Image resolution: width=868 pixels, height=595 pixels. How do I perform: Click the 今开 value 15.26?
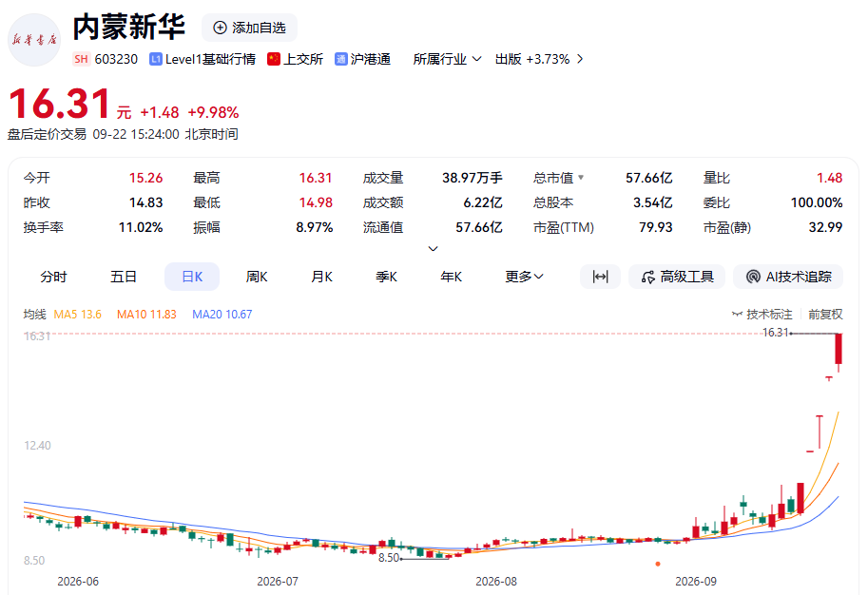[x=145, y=178]
